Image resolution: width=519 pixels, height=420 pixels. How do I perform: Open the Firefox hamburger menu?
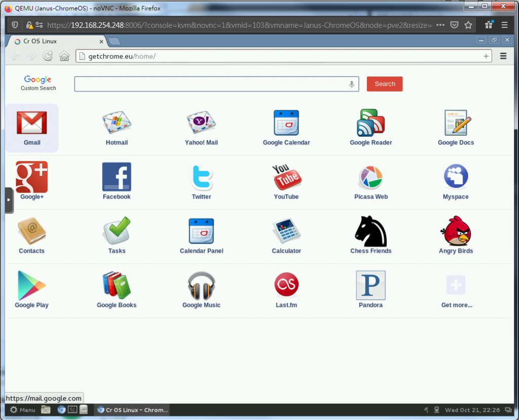pos(504,25)
